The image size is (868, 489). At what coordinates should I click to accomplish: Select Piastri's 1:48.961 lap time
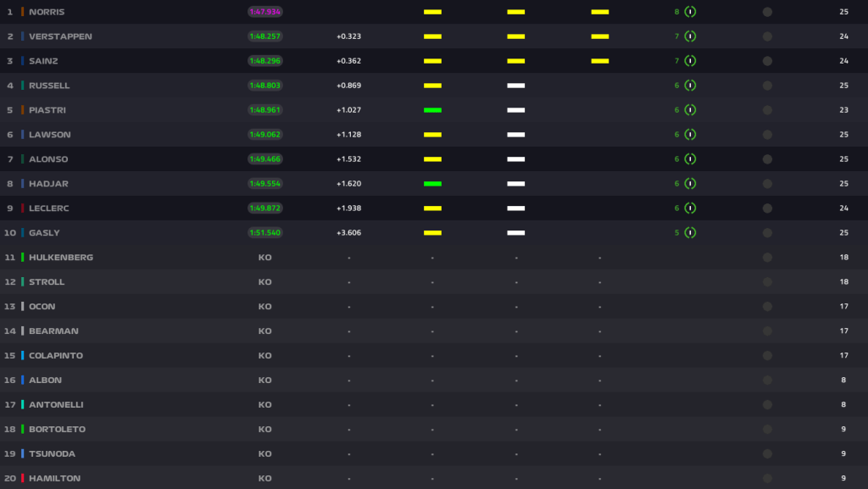[265, 110]
